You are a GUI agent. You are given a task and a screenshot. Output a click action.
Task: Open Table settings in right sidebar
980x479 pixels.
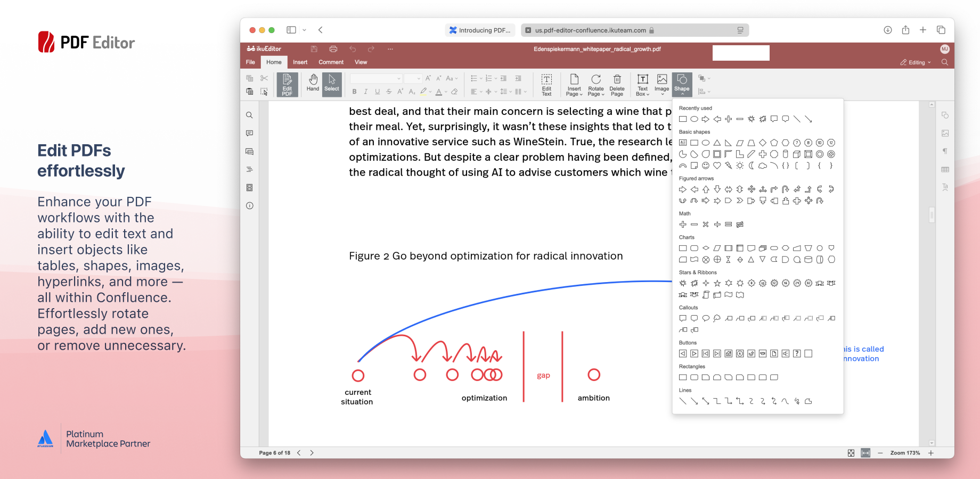click(x=945, y=169)
